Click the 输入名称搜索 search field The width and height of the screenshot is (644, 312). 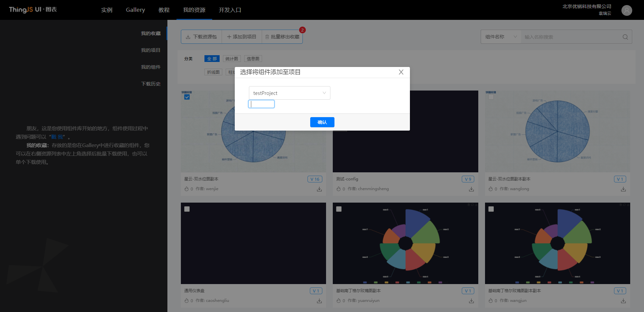[x=571, y=37]
